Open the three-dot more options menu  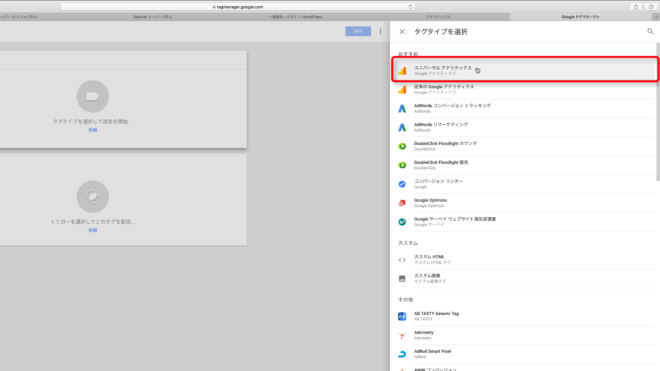381,31
